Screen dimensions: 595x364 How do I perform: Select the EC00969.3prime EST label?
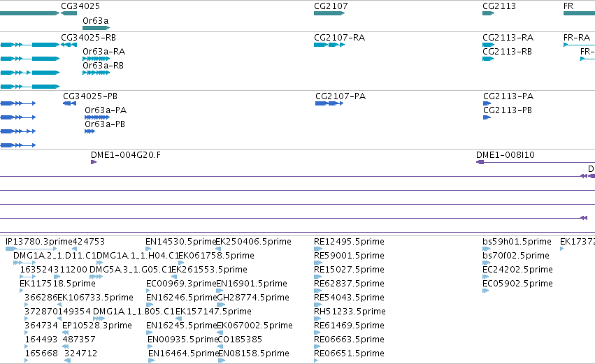pyautogui.click(x=181, y=284)
